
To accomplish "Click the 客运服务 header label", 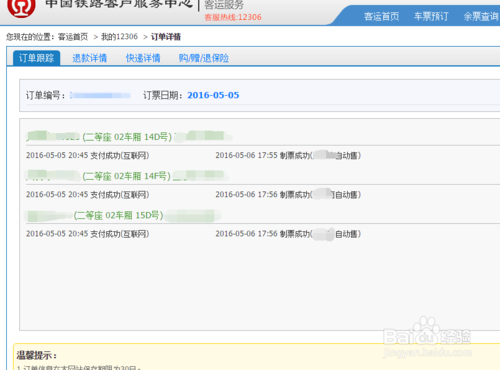I will point(224,5).
